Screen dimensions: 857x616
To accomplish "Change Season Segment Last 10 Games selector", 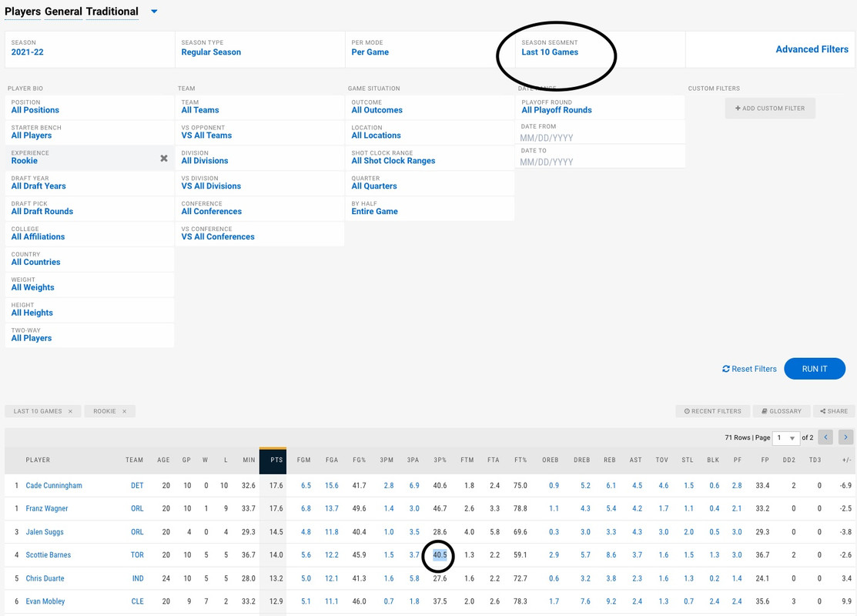I will tap(600, 49).
